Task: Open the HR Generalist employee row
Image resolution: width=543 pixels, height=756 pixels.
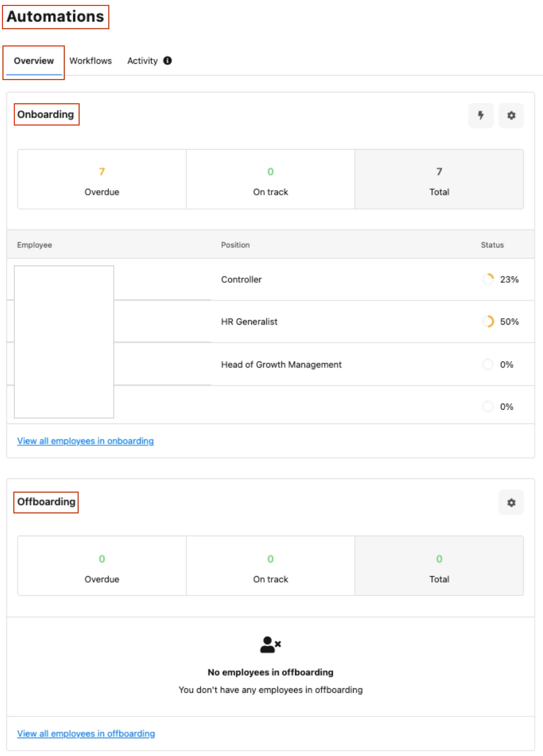Action: click(271, 322)
